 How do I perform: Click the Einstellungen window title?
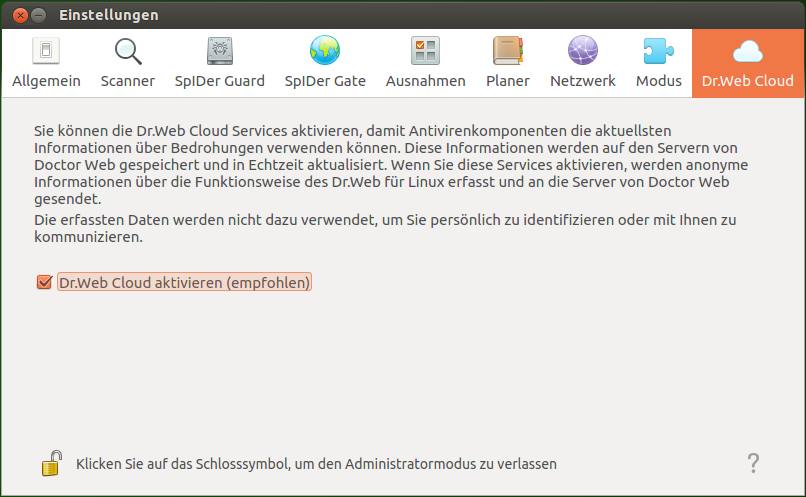(108, 15)
